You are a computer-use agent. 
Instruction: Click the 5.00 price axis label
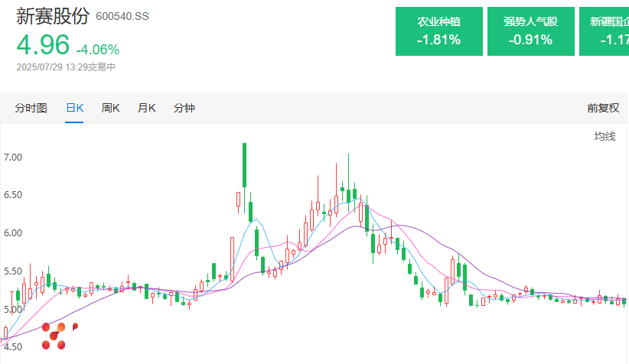click(x=13, y=309)
